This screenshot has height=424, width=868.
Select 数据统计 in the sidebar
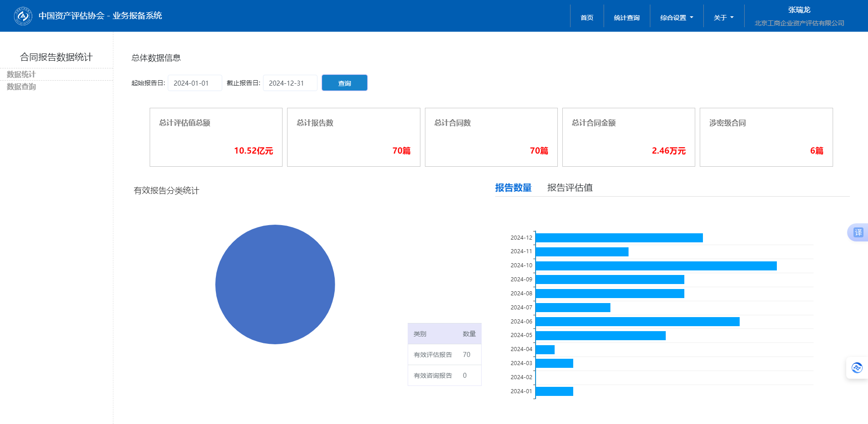coord(21,74)
